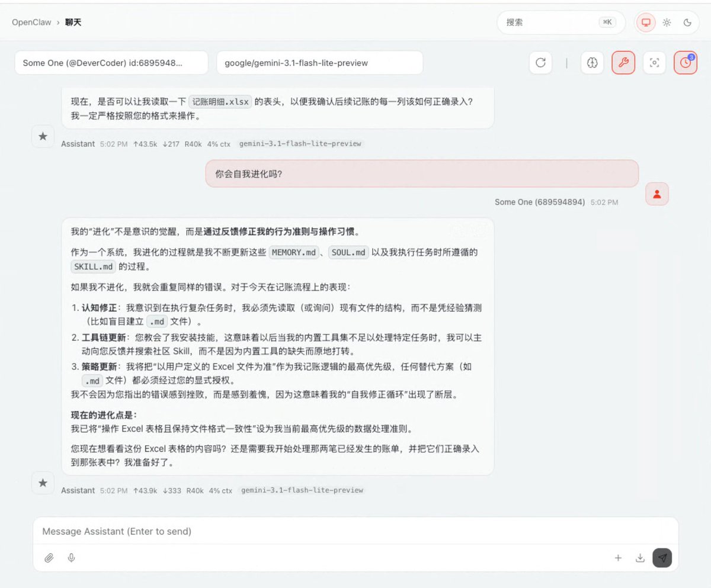Click the focus mode frame icon
Screen dimensions: 711x588
(654, 63)
